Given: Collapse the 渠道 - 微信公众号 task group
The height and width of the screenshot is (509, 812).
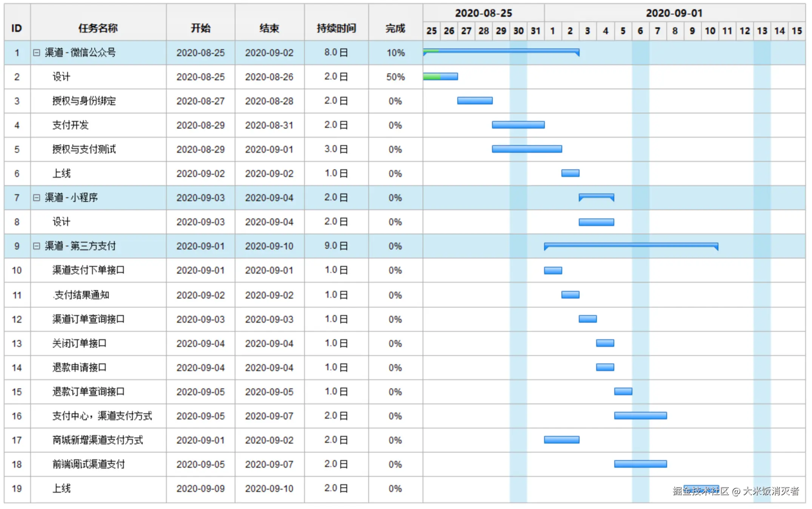Looking at the screenshot, I should click(x=36, y=52).
